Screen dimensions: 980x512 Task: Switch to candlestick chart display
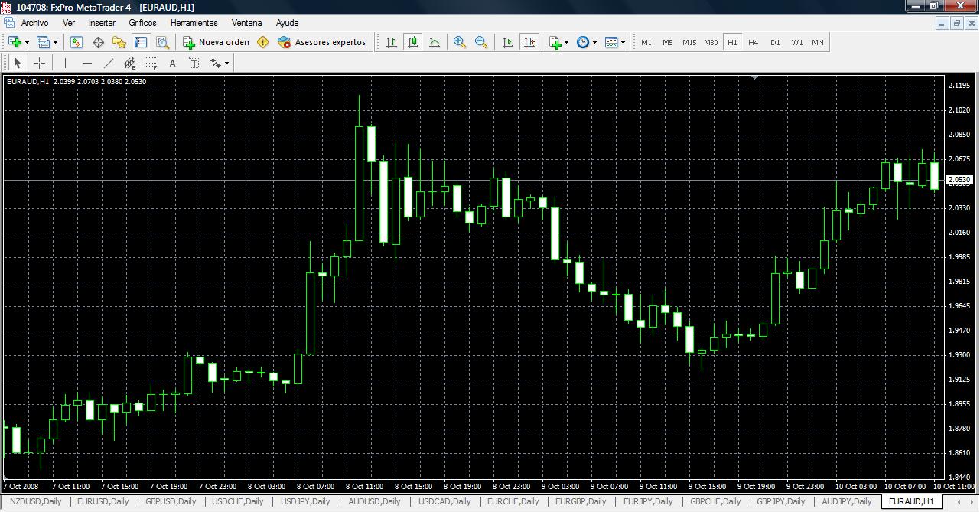[413, 42]
